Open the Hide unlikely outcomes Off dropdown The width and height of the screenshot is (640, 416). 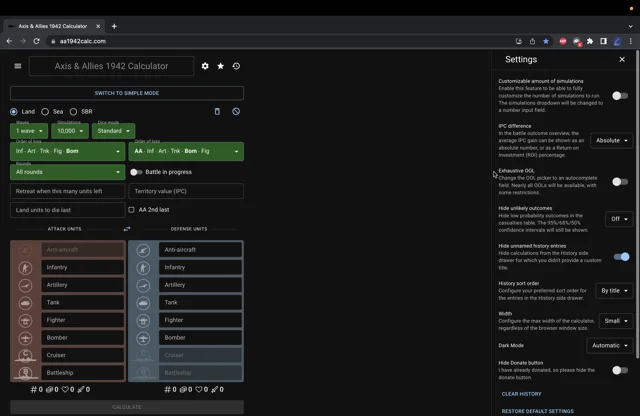click(x=619, y=219)
